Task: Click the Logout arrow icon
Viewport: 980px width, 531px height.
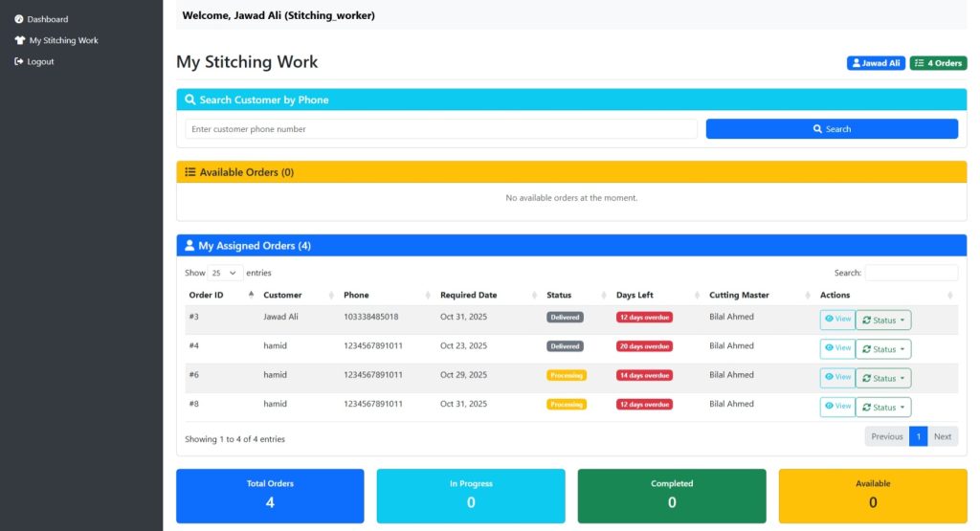Action: (x=19, y=61)
